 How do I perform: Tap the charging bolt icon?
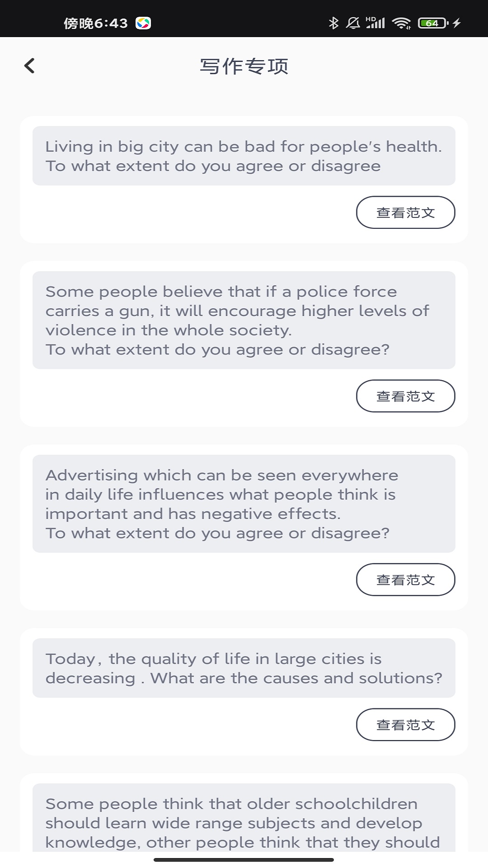(x=457, y=23)
